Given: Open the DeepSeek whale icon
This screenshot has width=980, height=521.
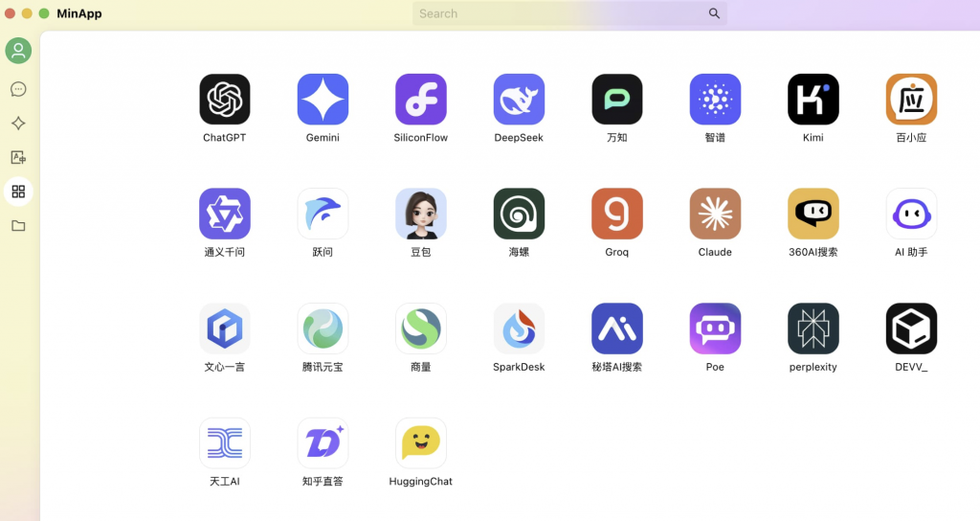Looking at the screenshot, I should pos(519,100).
